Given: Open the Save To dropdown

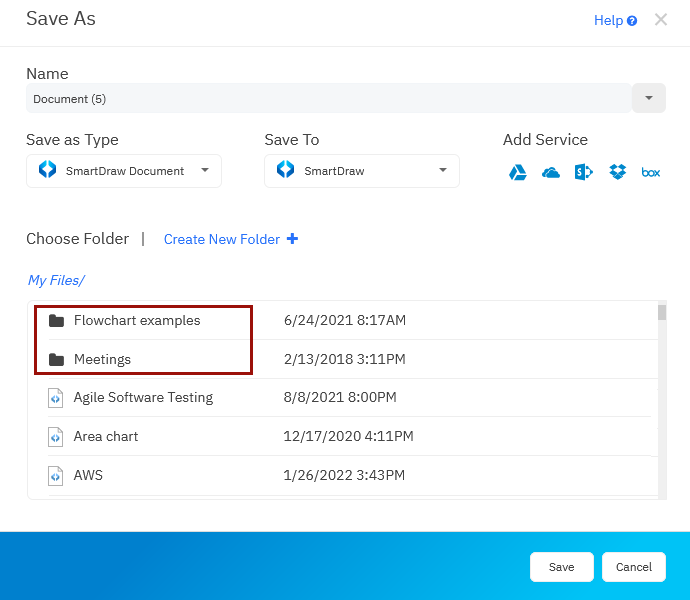Looking at the screenshot, I should coord(361,171).
